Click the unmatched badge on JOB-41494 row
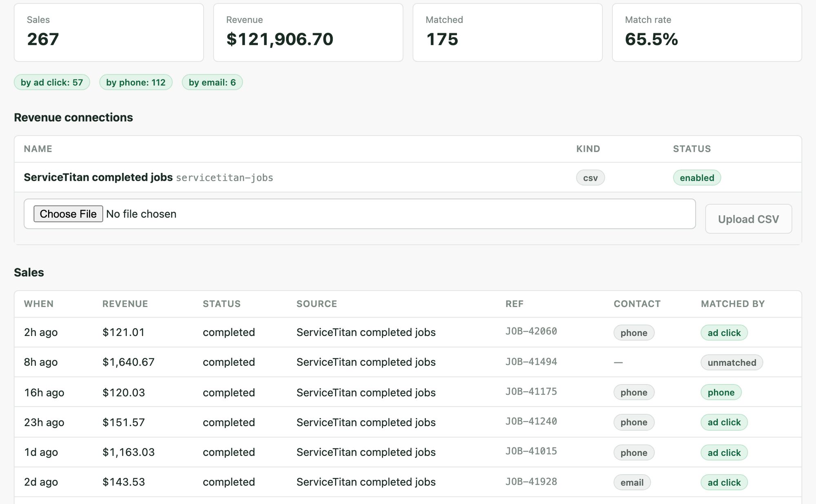816x504 pixels. pyautogui.click(x=732, y=363)
